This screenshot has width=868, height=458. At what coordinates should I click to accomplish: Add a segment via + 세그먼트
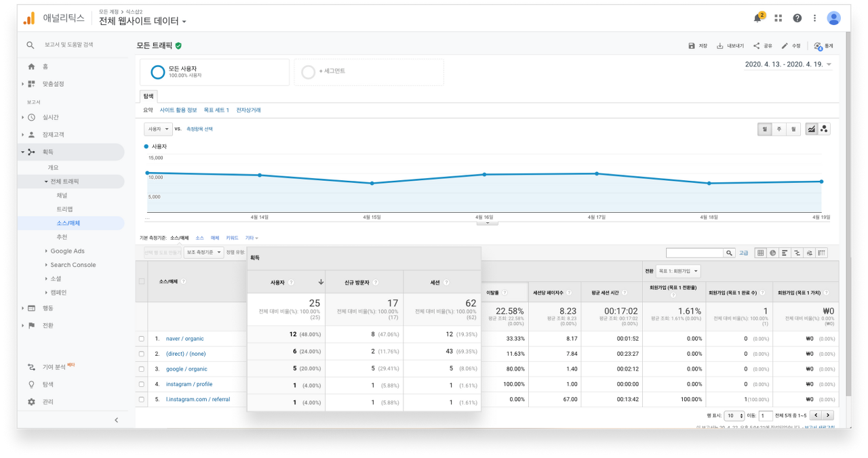point(369,71)
